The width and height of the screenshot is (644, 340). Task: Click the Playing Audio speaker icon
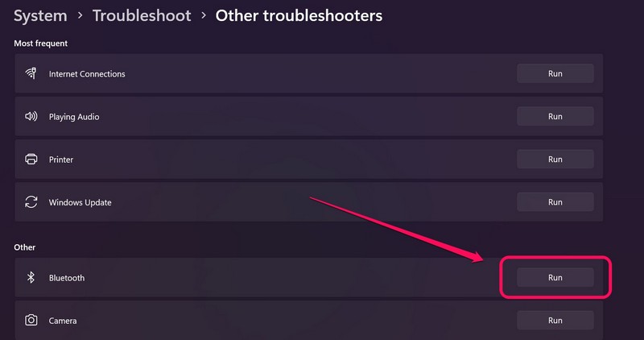(31, 117)
